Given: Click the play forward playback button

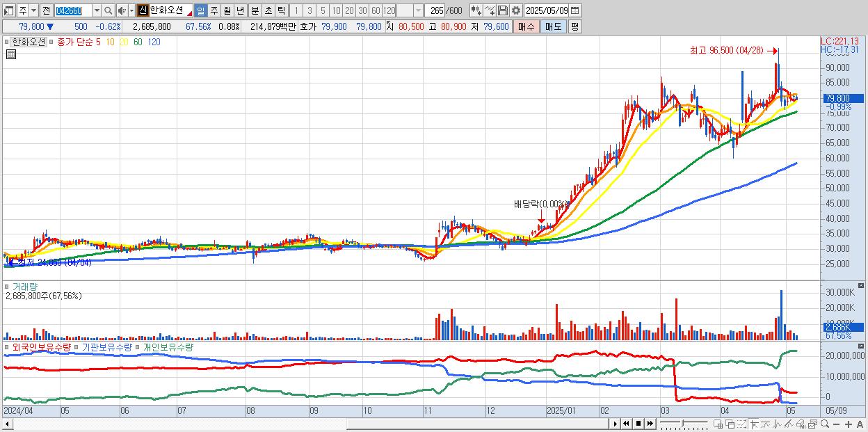Looking at the screenshot, I should coord(616,424).
